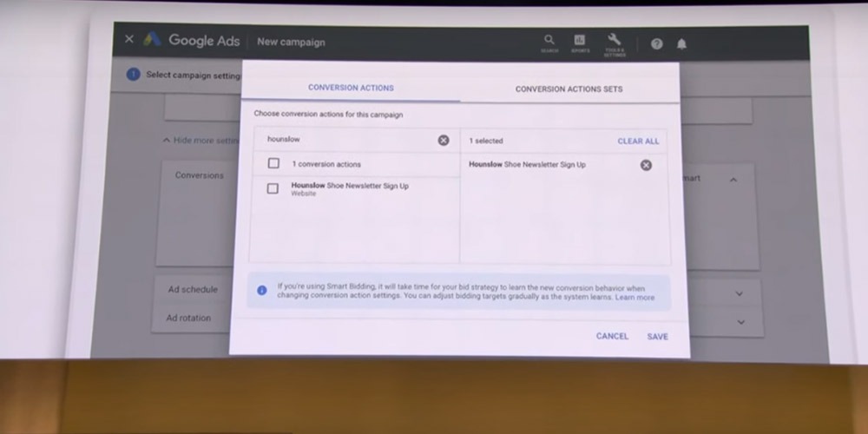Open the Learn more link
This screenshot has width=868, height=434.
click(x=635, y=297)
